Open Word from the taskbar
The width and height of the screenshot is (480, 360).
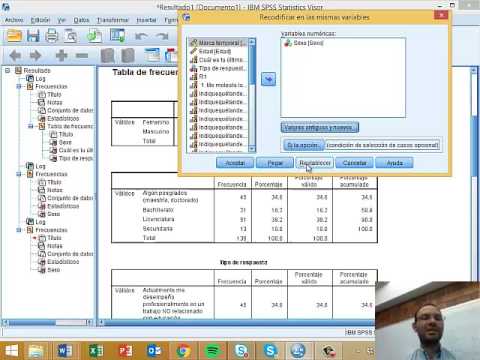tap(65, 351)
